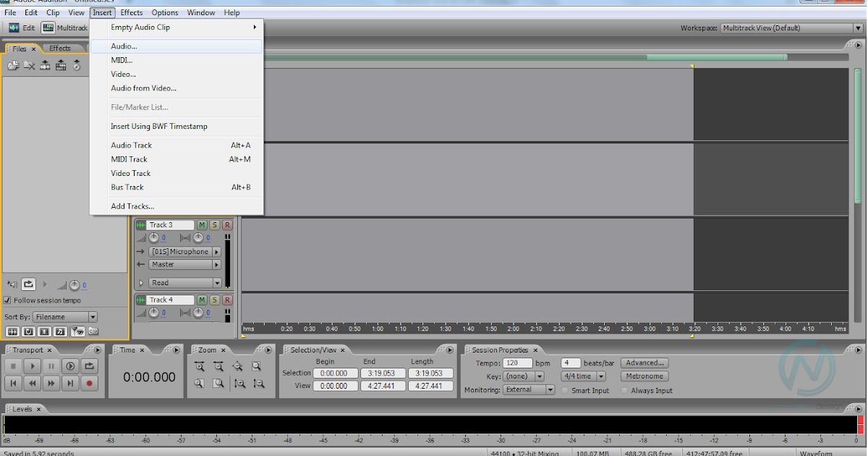Click Insert Into CD List icon
This screenshot has width=868, height=456.
[77, 66]
